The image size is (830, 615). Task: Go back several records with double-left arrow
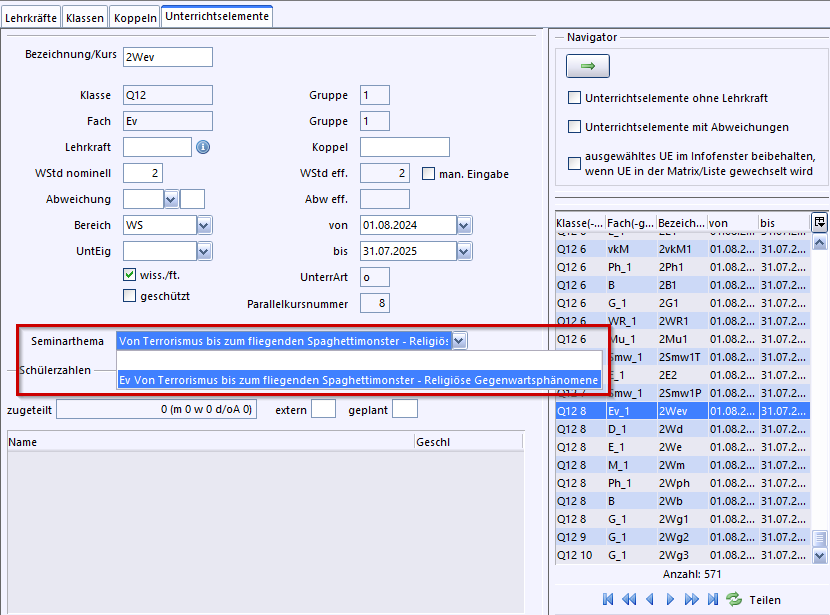coord(629,599)
